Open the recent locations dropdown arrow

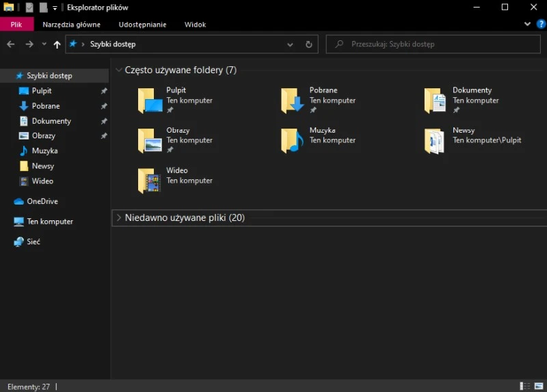point(44,44)
